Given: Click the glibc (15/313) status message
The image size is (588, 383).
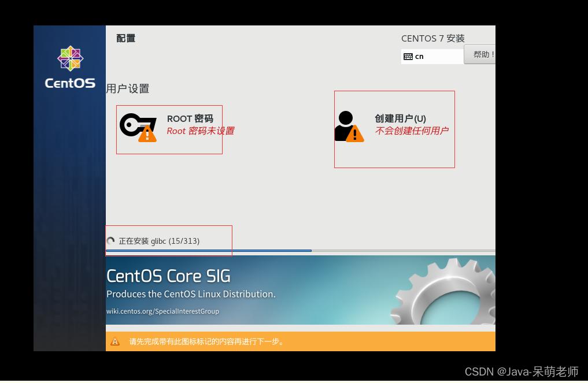Looking at the screenshot, I should point(160,241).
